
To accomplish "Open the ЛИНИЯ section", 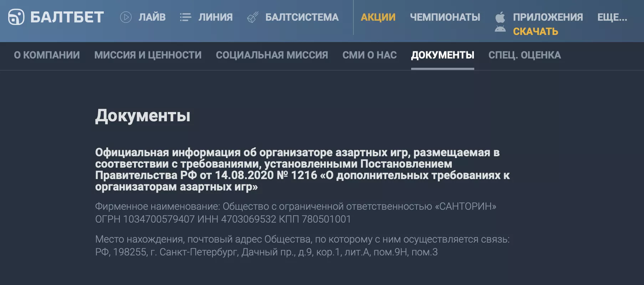I will [x=215, y=17].
